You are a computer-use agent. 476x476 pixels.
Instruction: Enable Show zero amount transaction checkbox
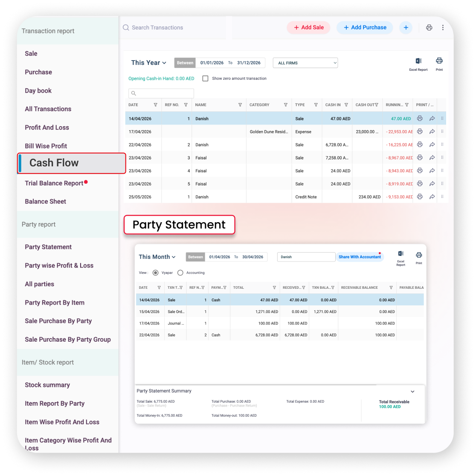205,78
